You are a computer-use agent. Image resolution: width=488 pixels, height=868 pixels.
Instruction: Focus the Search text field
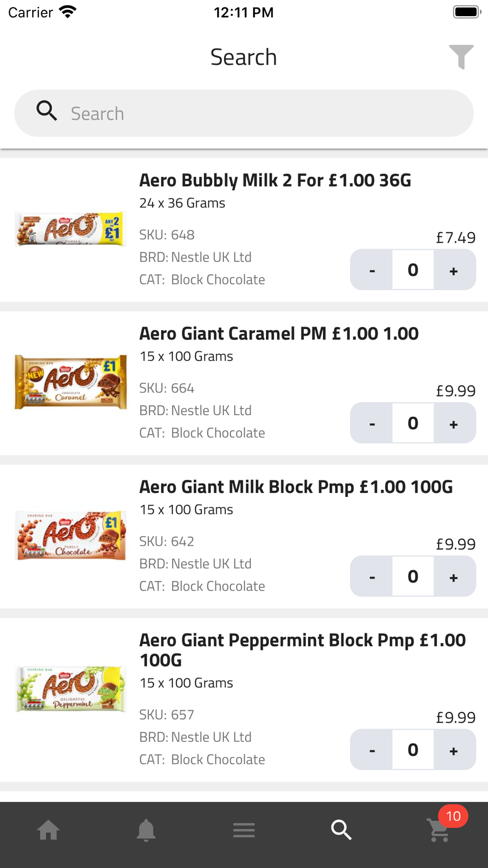pos(244,113)
